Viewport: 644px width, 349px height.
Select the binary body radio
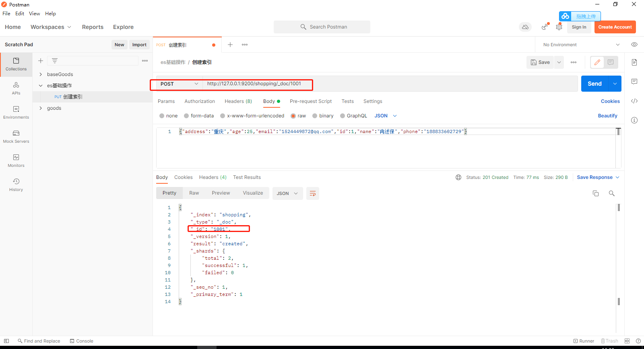click(315, 116)
